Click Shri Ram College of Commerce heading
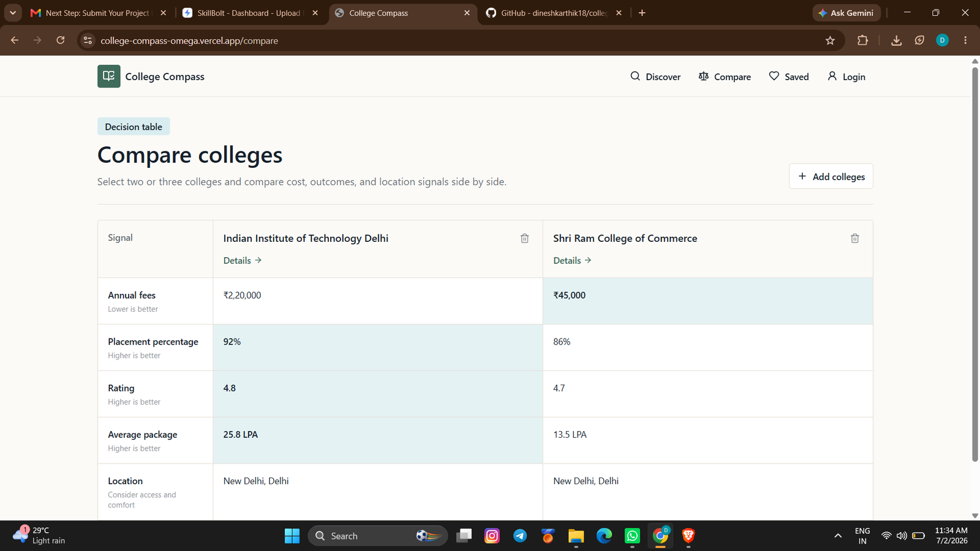Viewport: 980px width, 551px height. coord(625,238)
